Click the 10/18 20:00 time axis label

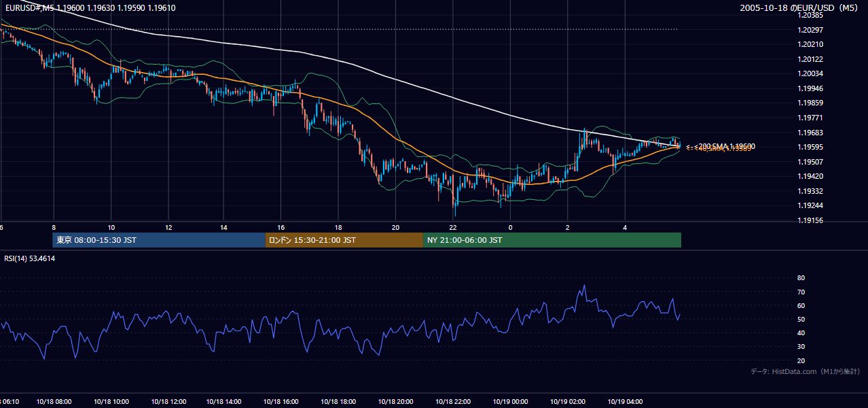point(396,401)
